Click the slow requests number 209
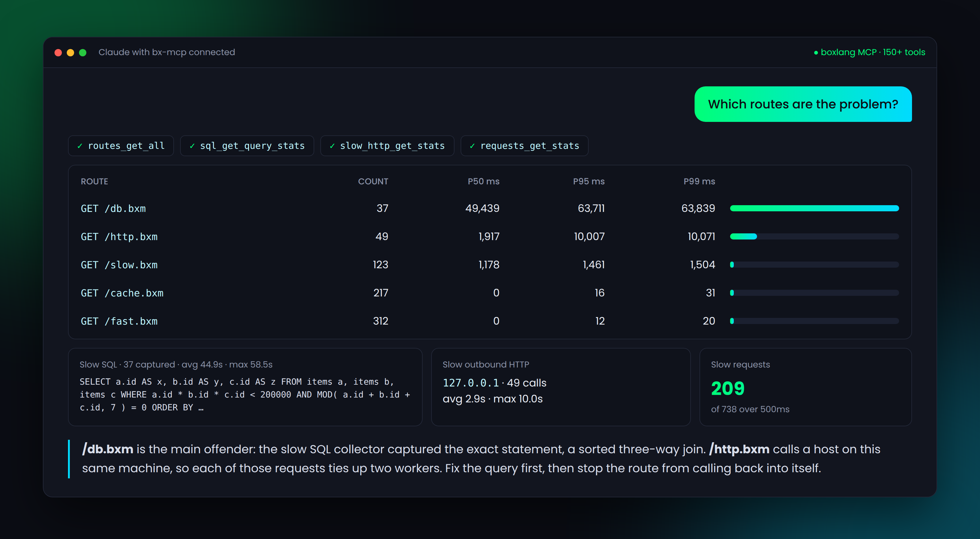980x539 pixels. [728, 388]
